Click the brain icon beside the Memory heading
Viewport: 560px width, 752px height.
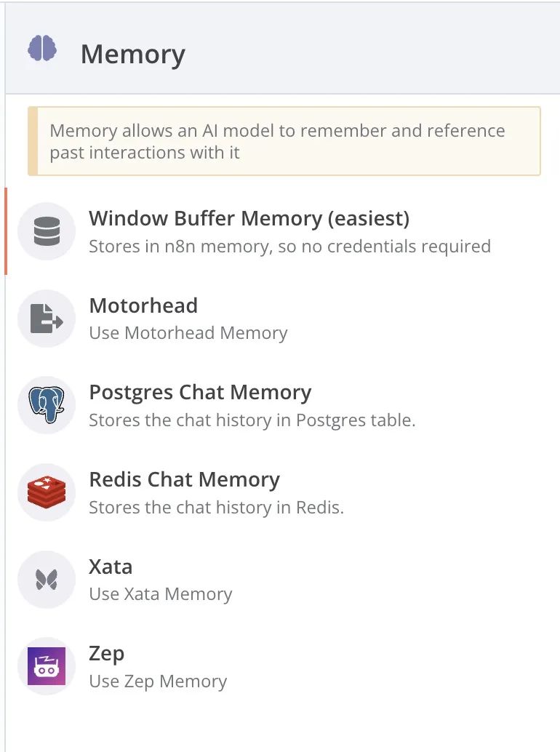42,49
